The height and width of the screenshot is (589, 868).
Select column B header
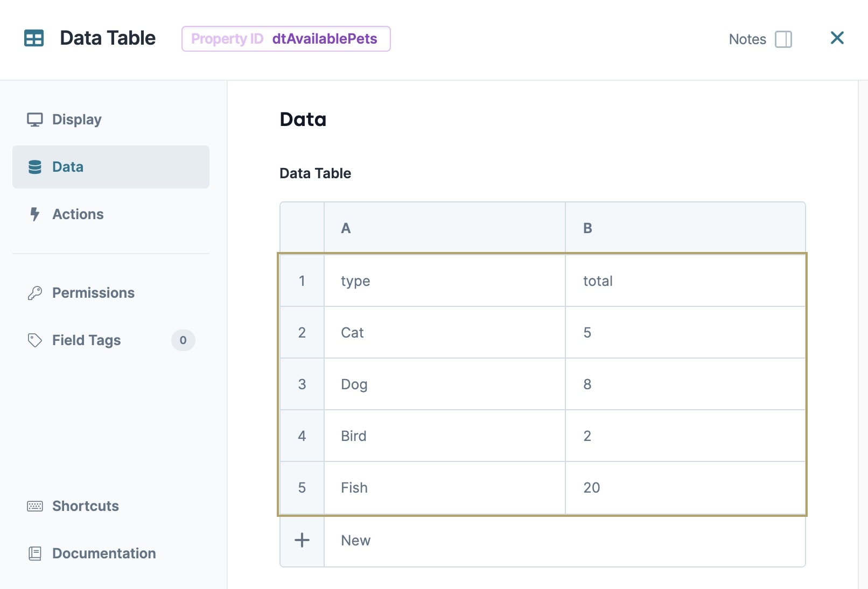point(685,228)
